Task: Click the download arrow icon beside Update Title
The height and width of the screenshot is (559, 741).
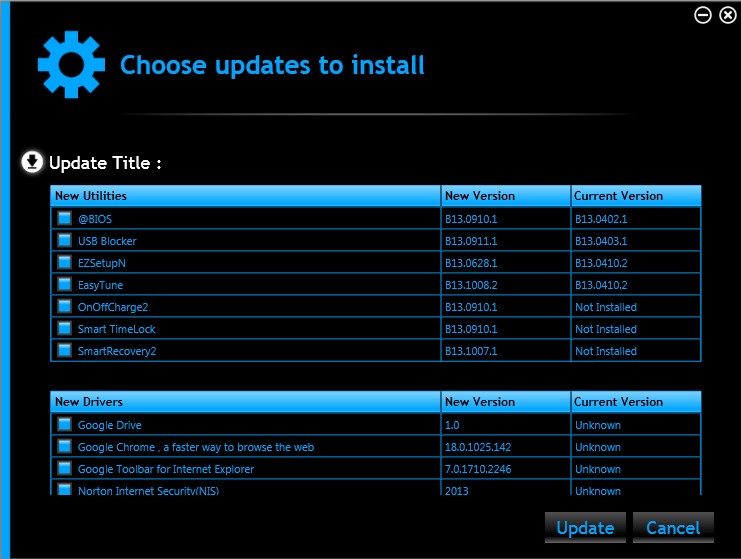Action: tap(32, 162)
